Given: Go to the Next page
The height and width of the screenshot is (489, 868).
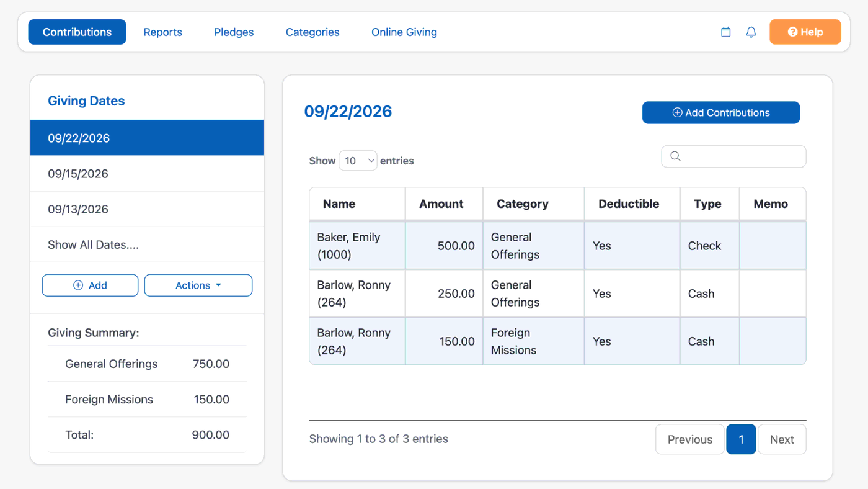Looking at the screenshot, I should click(x=782, y=439).
